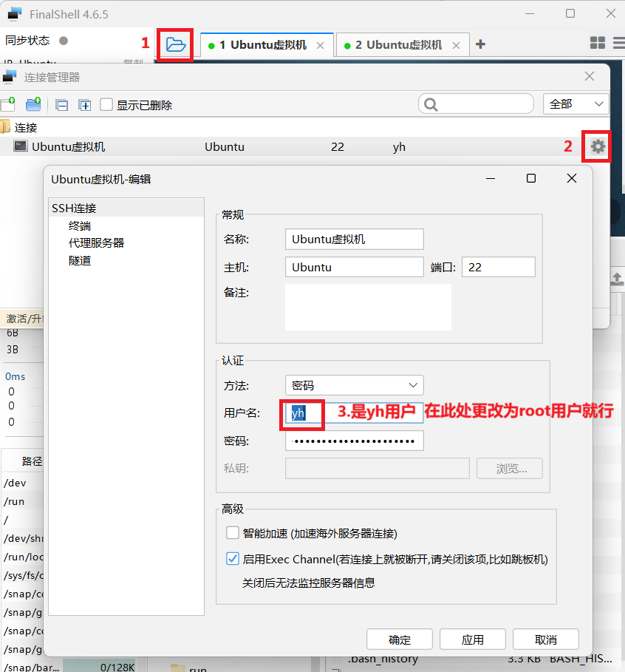Click the 私钥 input field
The width and height of the screenshot is (625, 672).
(x=378, y=469)
